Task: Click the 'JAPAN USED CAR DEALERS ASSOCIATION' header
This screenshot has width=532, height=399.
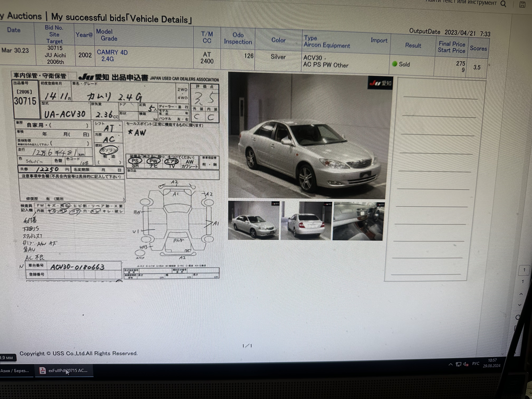Action: pos(184,79)
